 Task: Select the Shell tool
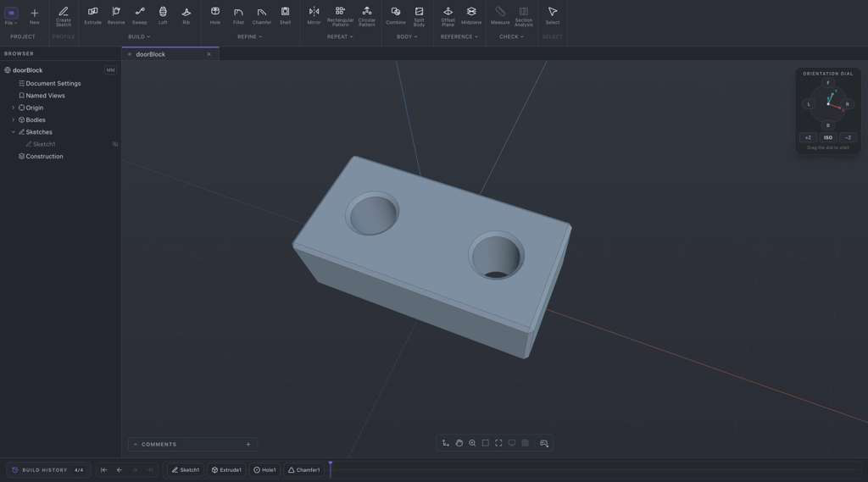coord(285,15)
